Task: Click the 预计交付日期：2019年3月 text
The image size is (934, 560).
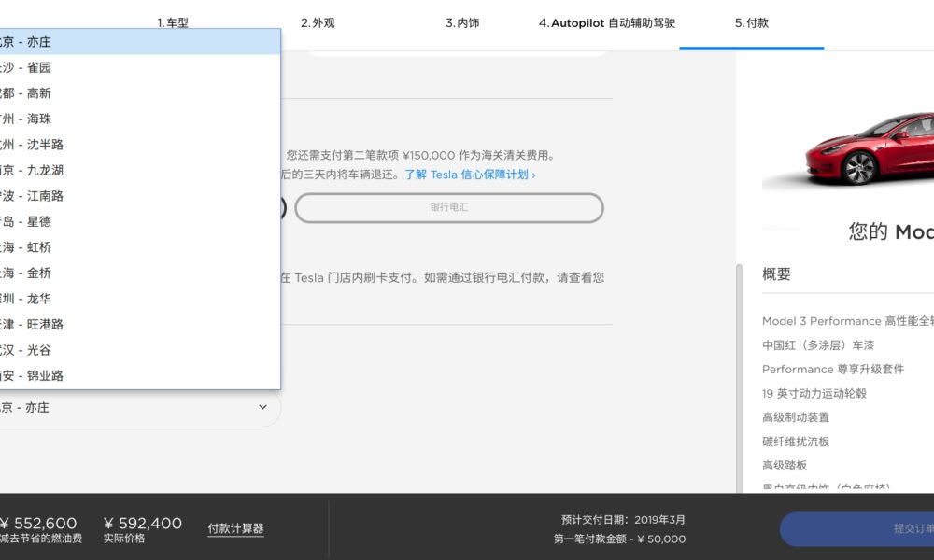Action: [x=623, y=520]
